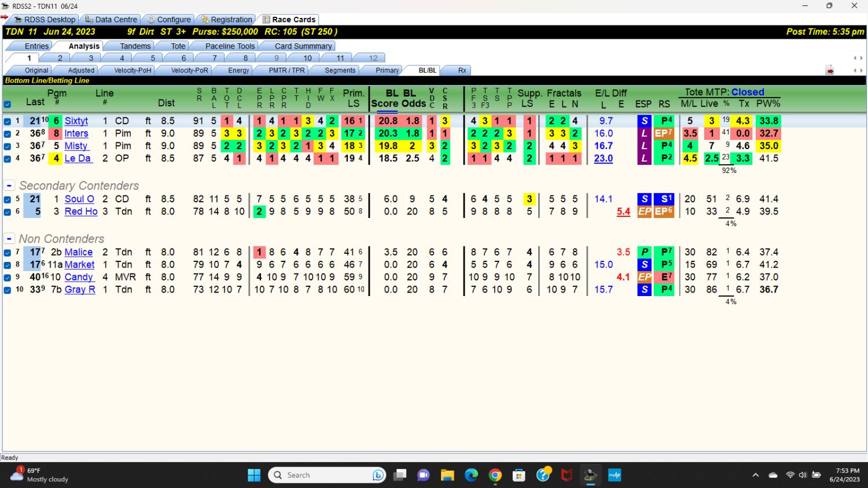Click the race-tab scroll arrows at right
Screen dimensions: 868x488
(x=858, y=58)
